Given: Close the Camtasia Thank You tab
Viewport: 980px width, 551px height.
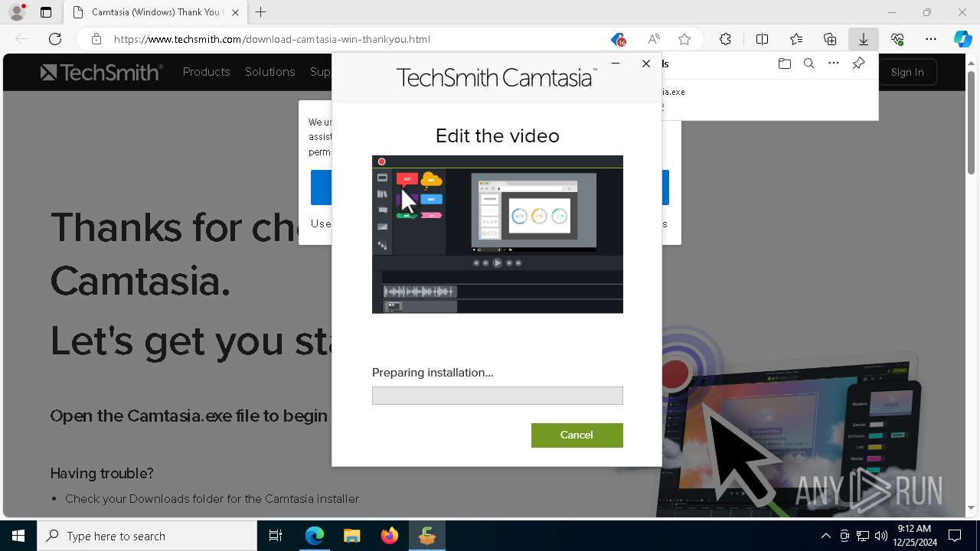Looking at the screenshot, I should click(235, 12).
